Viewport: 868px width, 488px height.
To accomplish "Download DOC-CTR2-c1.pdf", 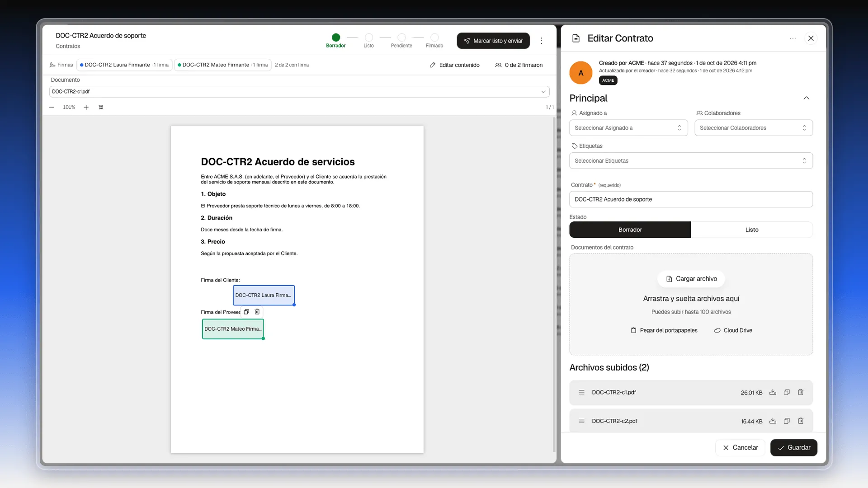I will tap(773, 392).
